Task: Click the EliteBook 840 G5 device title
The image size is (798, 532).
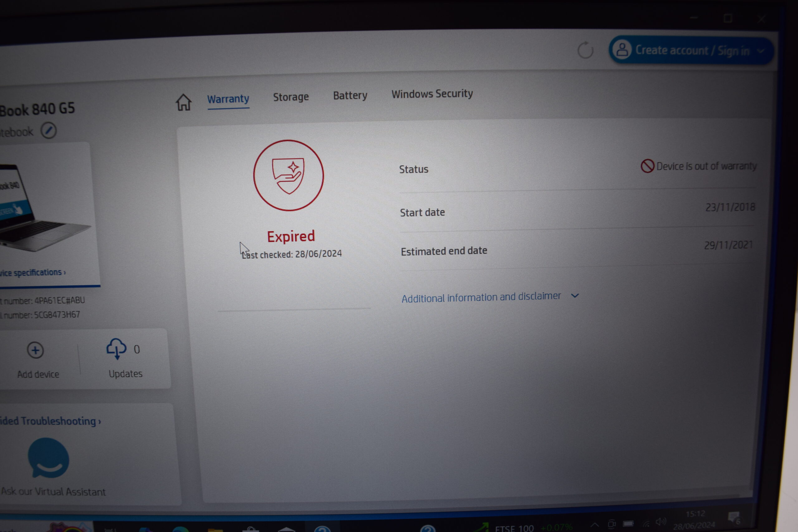Action: pyautogui.click(x=37, y=110)
